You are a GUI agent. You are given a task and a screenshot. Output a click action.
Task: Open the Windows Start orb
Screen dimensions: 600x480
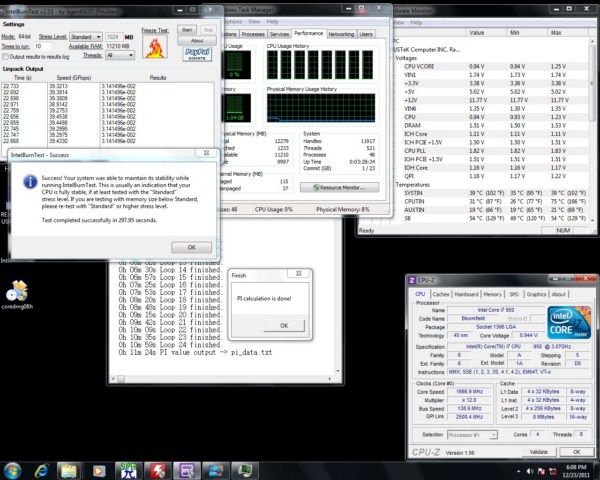pos(12,471)
